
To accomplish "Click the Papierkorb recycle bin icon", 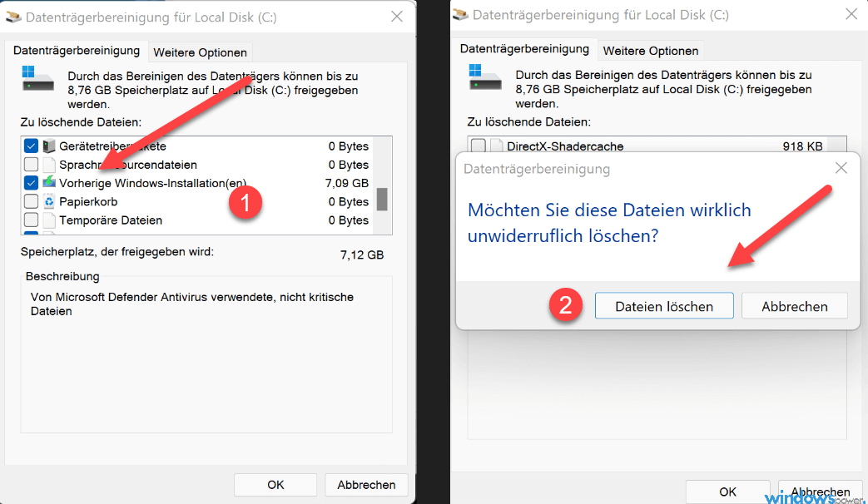I will (47, 201).
